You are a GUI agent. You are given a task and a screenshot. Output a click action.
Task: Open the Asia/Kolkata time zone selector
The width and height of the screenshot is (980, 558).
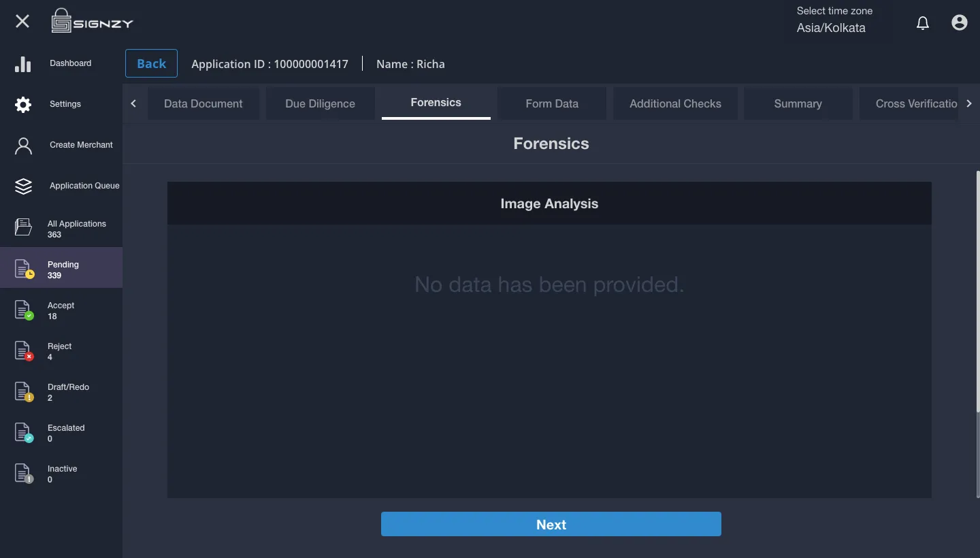831,29
